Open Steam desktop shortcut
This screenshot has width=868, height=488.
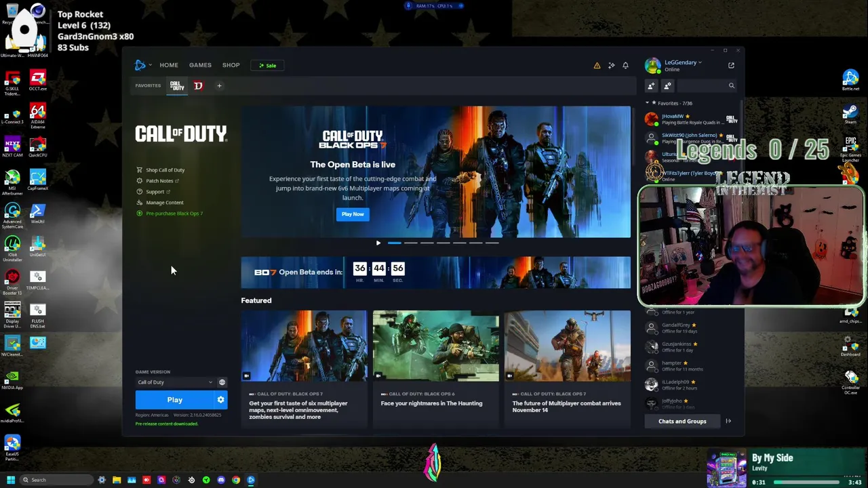click(x=850, y=114)
